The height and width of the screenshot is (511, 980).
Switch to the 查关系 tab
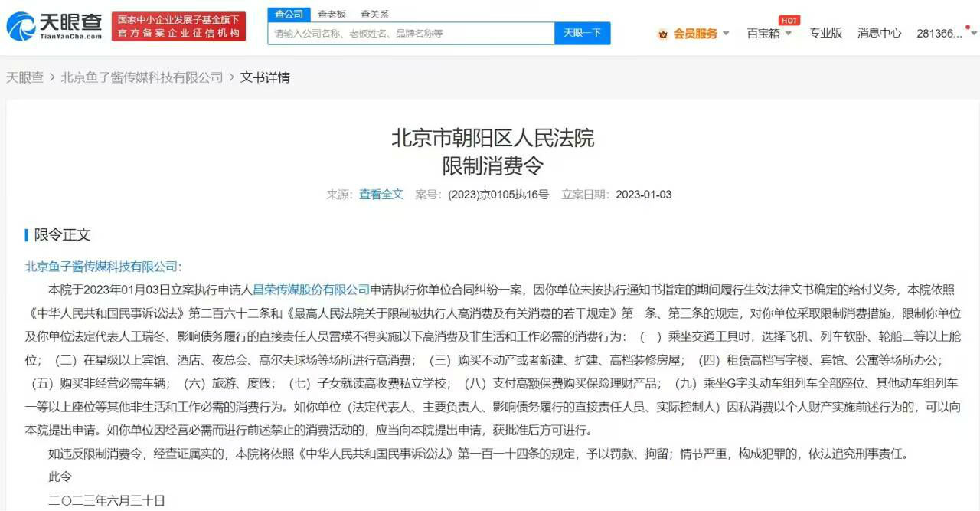point(374,14)
